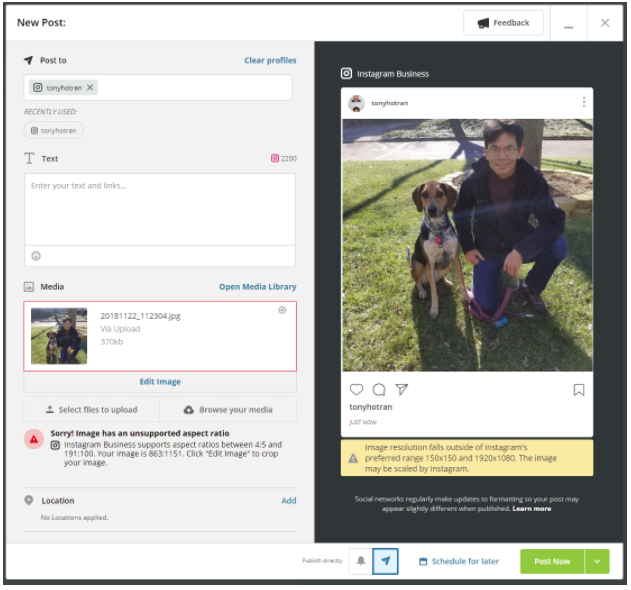Open the three-dot menu on Instagram preview
The image size is (631, 590).
pos(584,102)
